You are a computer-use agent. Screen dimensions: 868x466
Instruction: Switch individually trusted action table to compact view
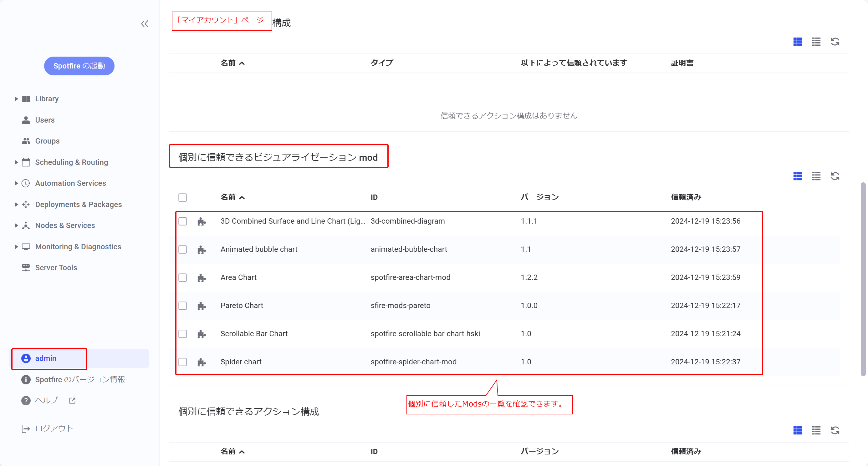click(x=816, y=430)
